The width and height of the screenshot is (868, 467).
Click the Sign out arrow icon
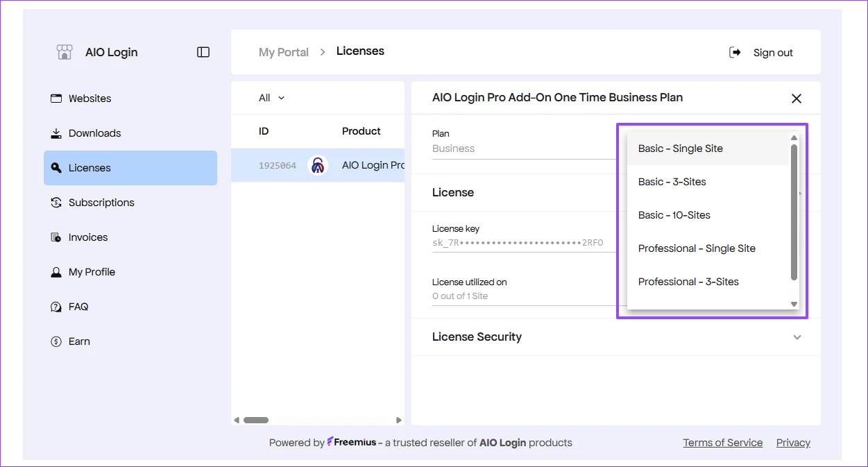pyautogui.click(x=735, y=52)
